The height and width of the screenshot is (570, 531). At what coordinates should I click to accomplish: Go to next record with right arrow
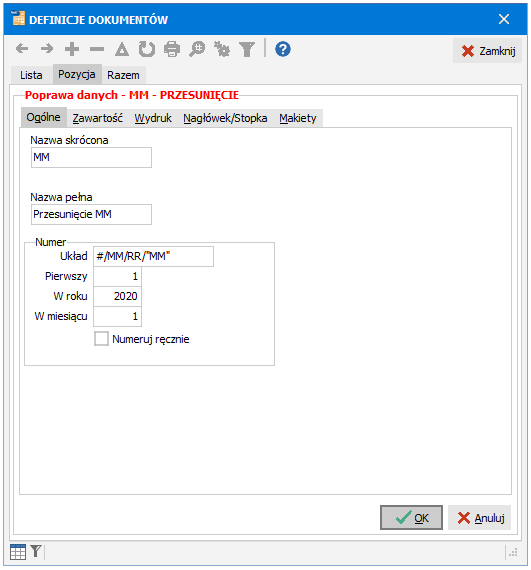[x=47, y=49]
